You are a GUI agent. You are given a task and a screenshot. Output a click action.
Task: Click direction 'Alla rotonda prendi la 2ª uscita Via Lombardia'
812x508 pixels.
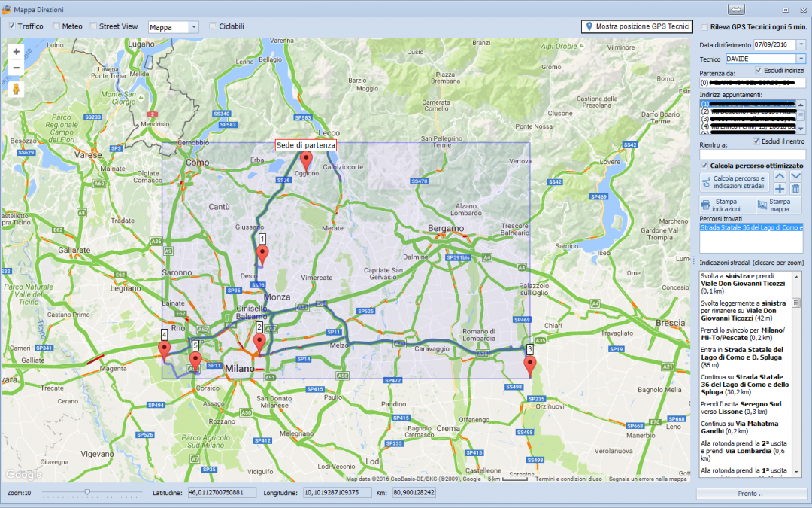744,451
